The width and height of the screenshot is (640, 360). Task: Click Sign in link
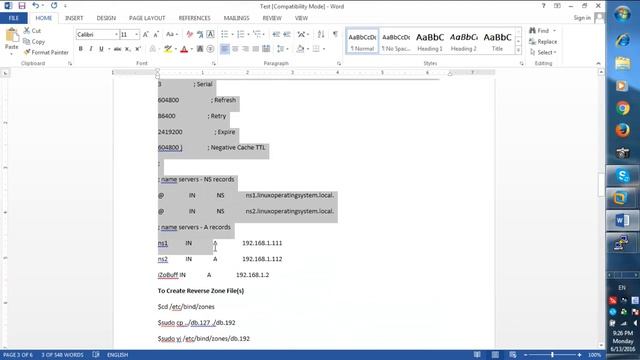[x=582, y=18]
